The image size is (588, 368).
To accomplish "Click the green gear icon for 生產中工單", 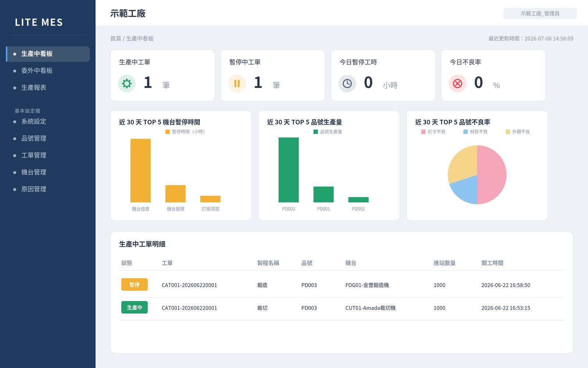I will tap(127, 84).
